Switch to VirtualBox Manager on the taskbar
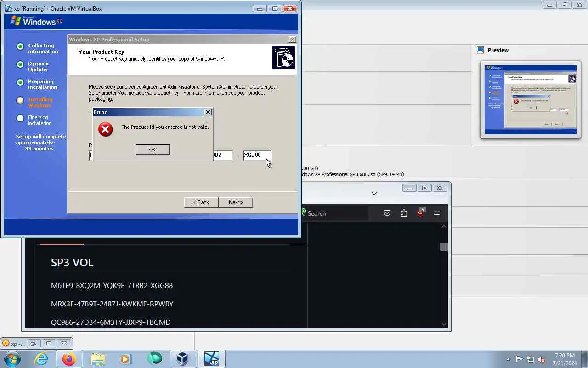 pos(183,359)
